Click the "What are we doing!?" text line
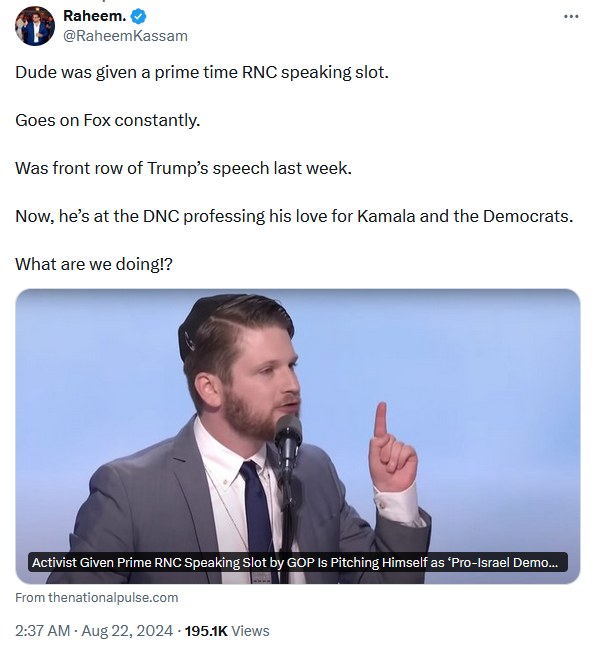 point(94,264)
